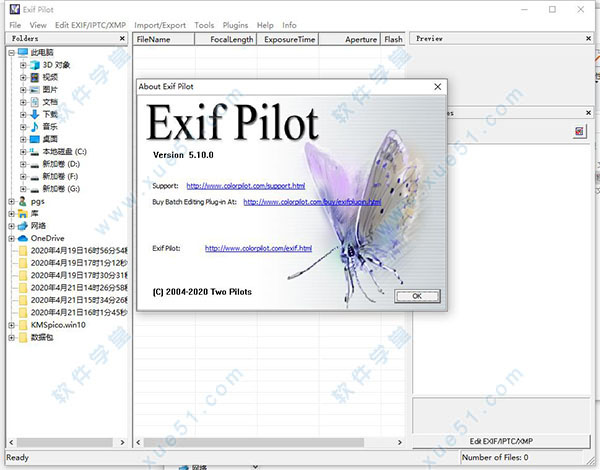This screenshot has height=470, width=600.
Task: Click the Pictures folder icon
Action: click(x=35, y=90)
